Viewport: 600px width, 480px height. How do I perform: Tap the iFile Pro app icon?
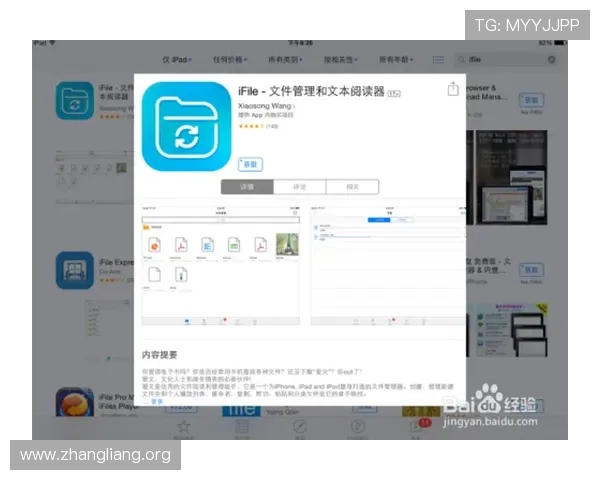pos(75,402)
